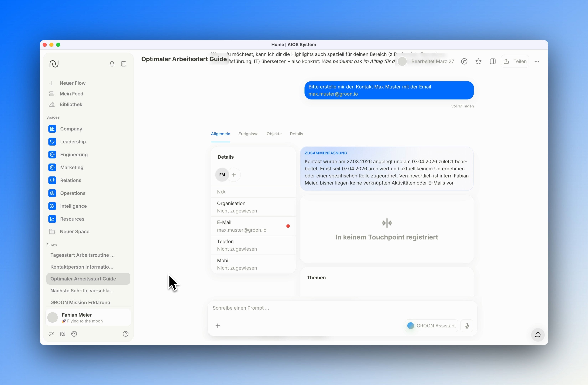Click the N/A field in Details

point(253,192)
